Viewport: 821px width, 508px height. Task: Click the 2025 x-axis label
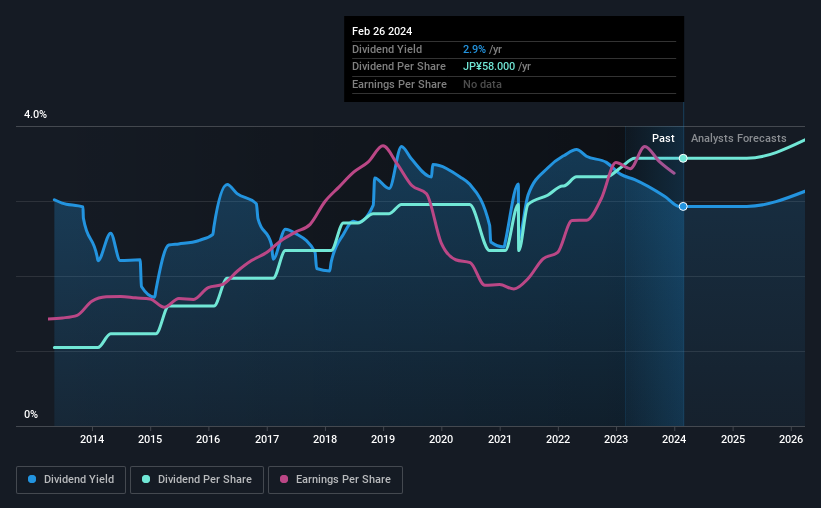tap(733, 439)
